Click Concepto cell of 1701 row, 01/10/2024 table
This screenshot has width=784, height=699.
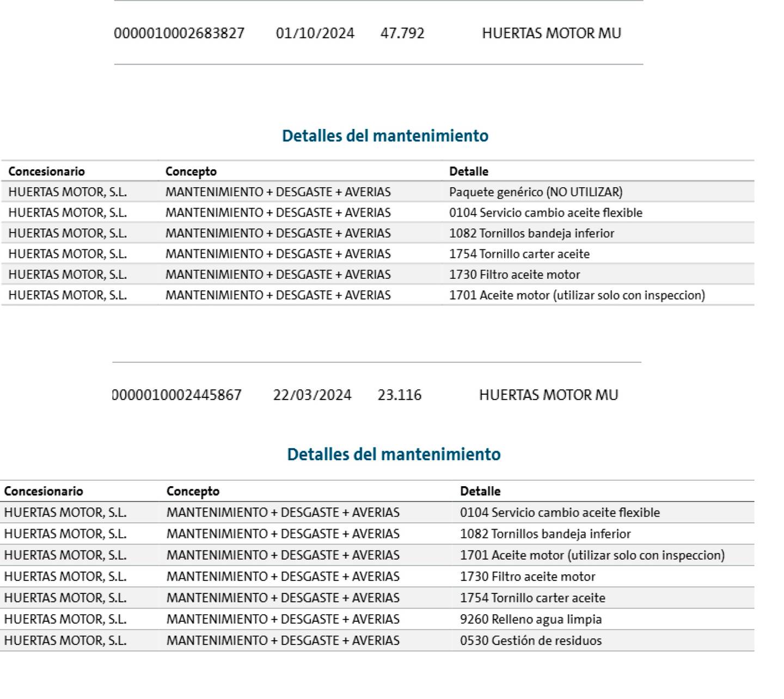pyautogui.click(x=278, y=296)
